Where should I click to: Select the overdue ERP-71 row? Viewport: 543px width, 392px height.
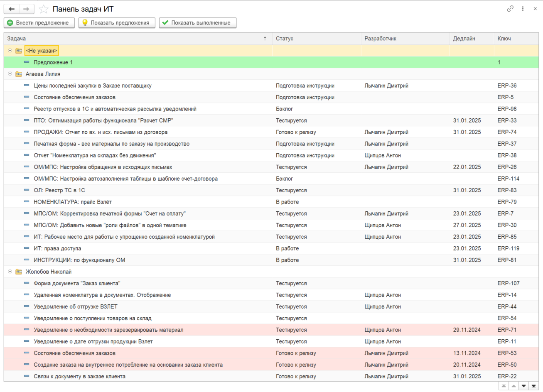(271, 330)
